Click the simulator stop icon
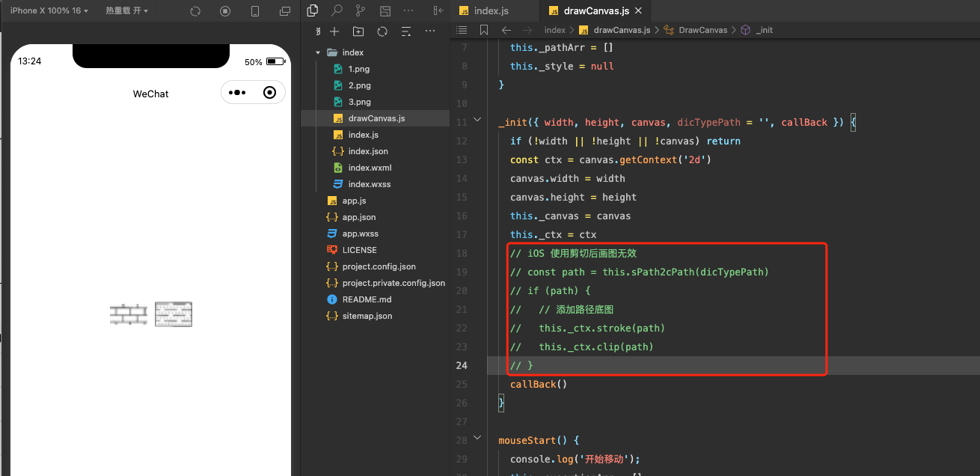This screenshot has width=980, height=476. (x=225, y=11)
